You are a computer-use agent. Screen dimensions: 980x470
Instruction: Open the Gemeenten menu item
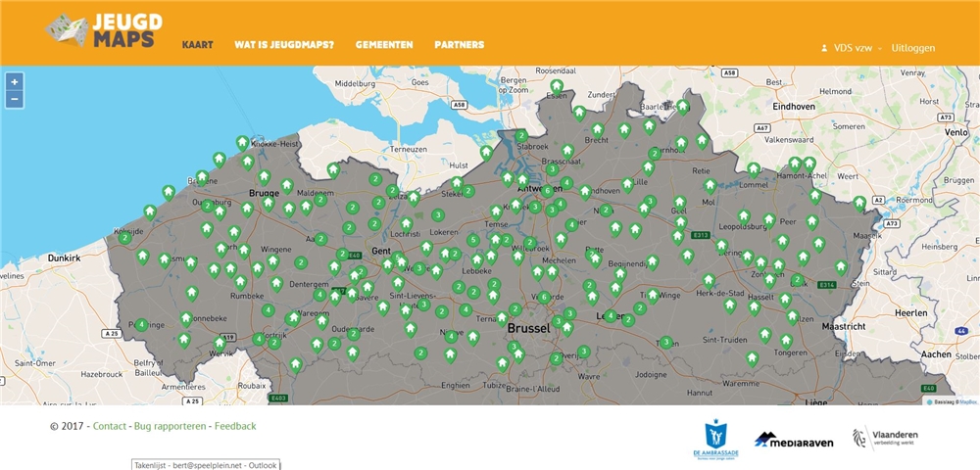[384, 45]
